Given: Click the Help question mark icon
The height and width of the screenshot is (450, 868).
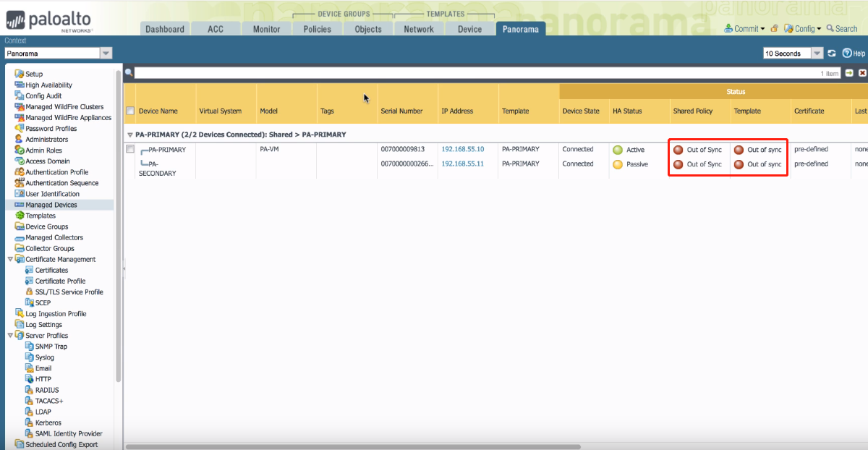Looking at the screenshot, I should pyautogui.click(x=847, y=54).
